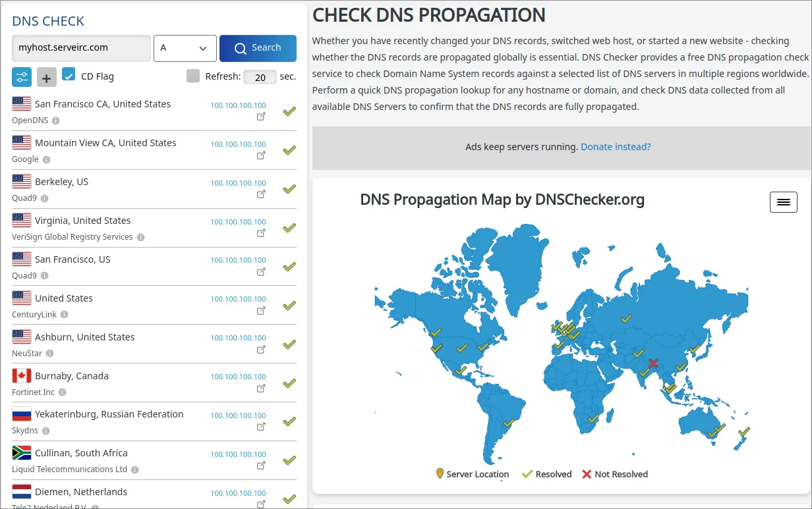Click the red Not Resolved marker on map

tap(653, 363)
